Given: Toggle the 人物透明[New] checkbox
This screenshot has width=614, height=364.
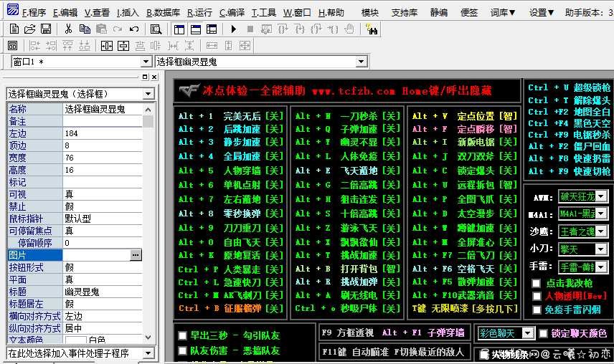Looking at the screenshot, I should [537, 296].
